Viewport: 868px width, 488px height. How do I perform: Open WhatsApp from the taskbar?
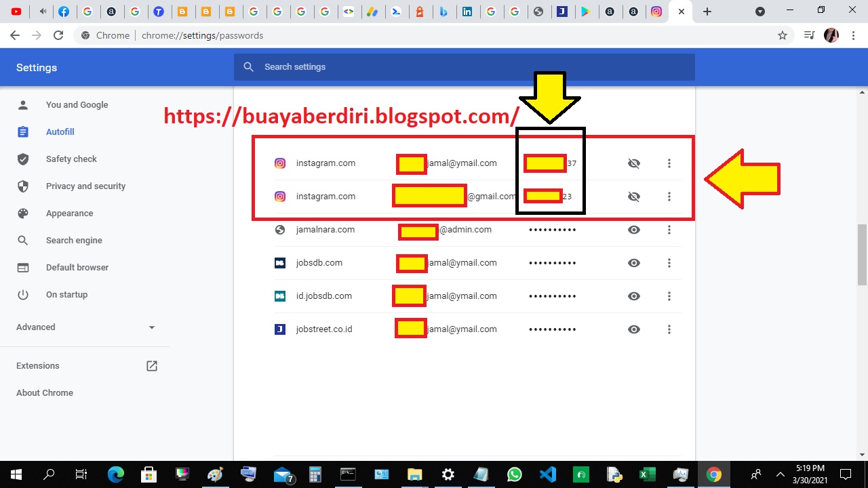pos(515,474)
